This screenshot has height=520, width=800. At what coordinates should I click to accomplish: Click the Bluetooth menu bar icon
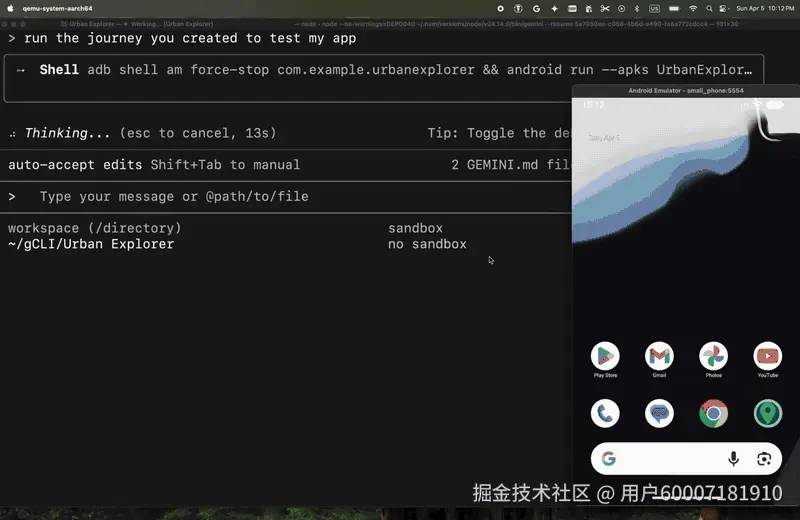point(636,8)
